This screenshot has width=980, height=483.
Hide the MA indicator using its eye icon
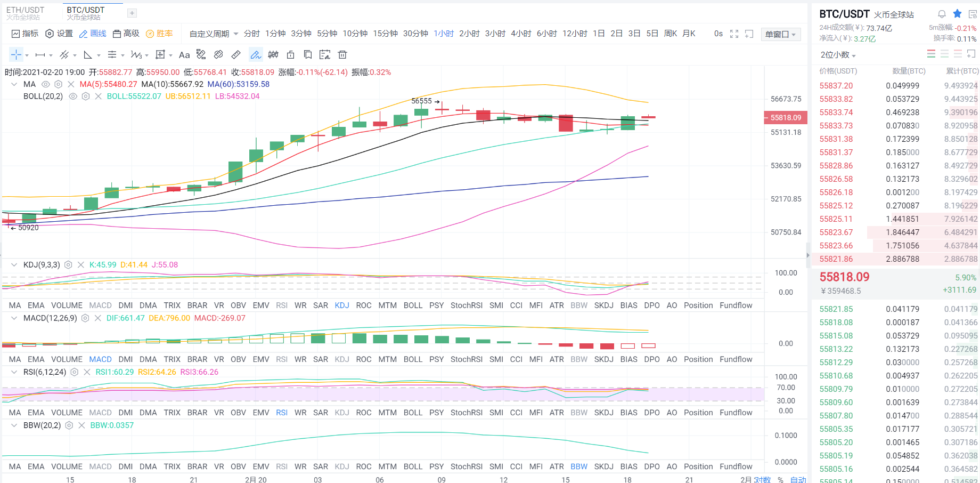(x=46, y=84)
